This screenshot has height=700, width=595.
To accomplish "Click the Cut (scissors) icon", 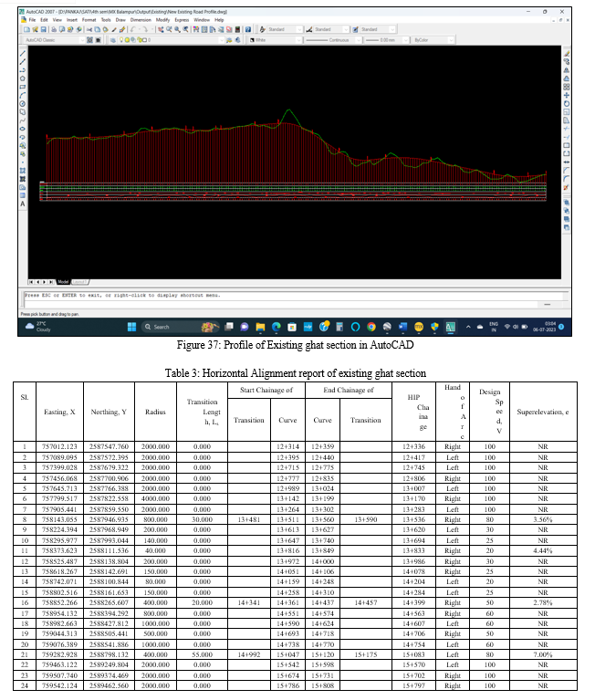I will point(89,29).
